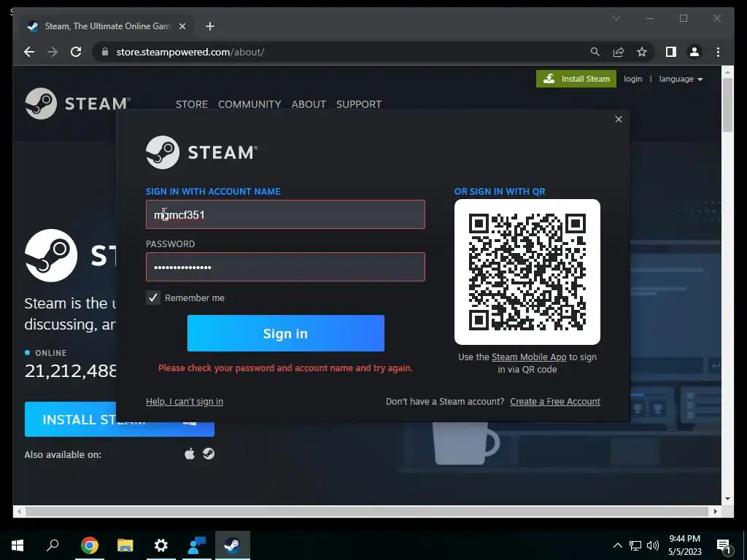Click the Steam logo in the page header
Viewport: 747px width, 560px height.
(x=77, y=104)
